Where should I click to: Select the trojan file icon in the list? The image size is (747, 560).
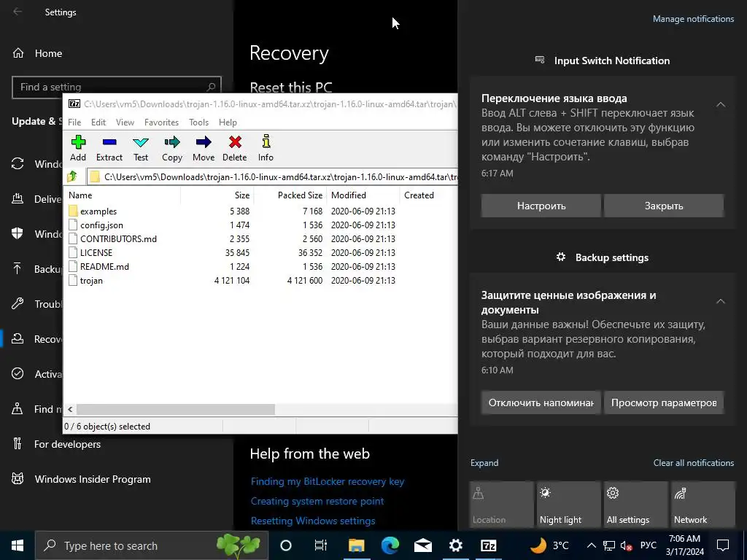point(73,281)
